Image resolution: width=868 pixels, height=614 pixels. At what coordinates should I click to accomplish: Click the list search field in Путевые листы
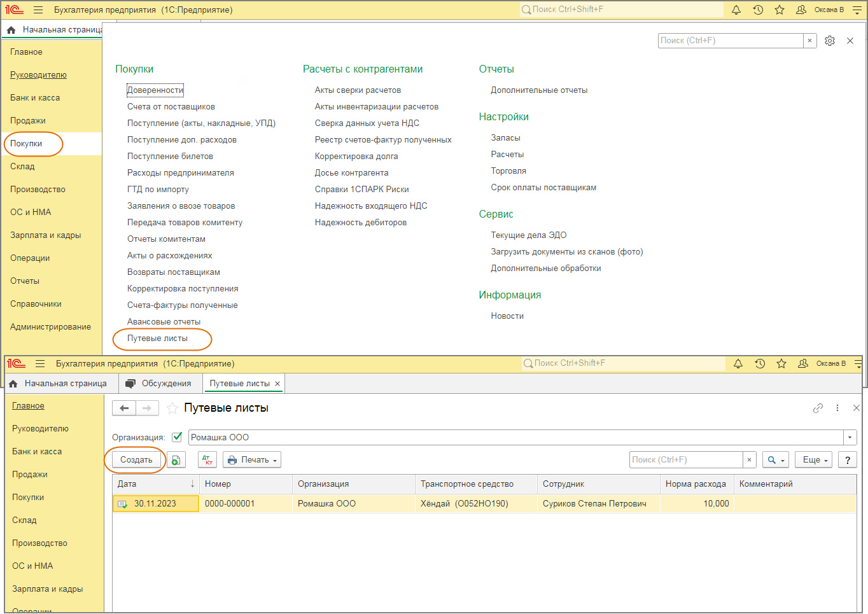686,460
